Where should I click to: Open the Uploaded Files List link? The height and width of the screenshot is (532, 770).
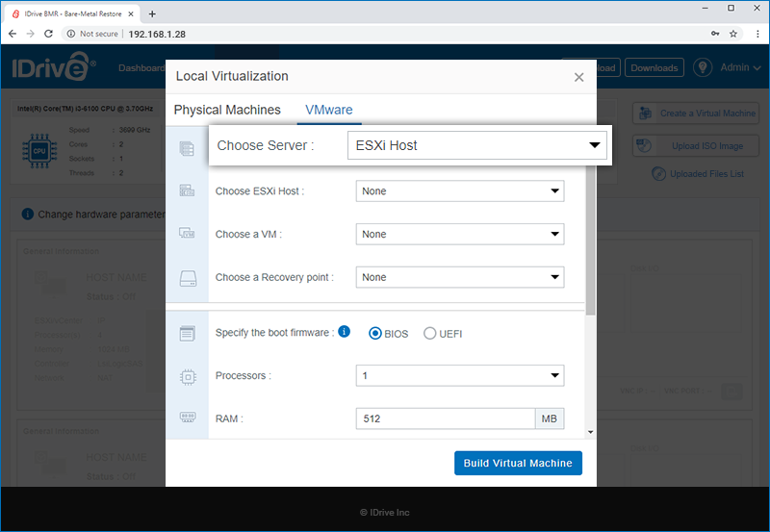click(706, 174)
